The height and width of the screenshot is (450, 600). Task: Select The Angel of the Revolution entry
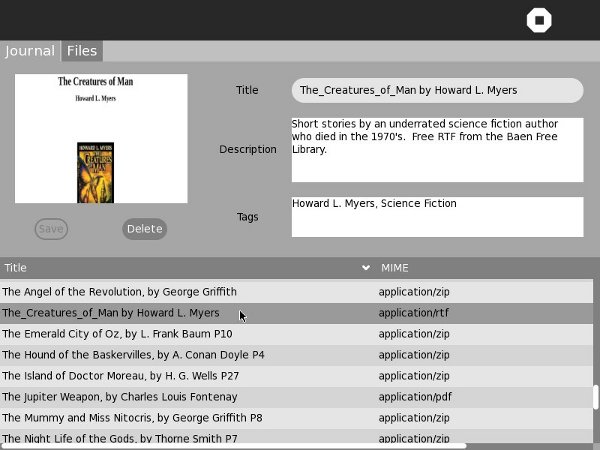[120, 292]
